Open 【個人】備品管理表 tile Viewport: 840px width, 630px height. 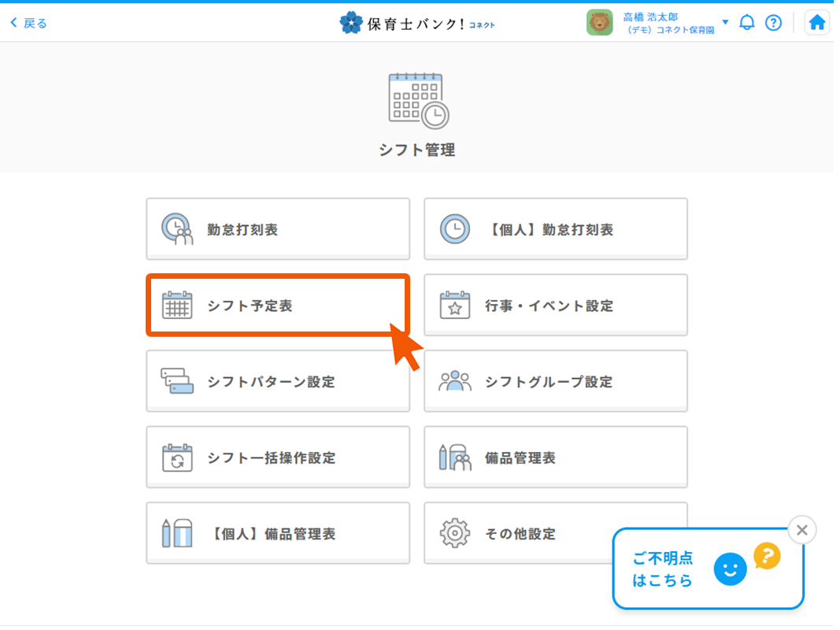(277, 533)
